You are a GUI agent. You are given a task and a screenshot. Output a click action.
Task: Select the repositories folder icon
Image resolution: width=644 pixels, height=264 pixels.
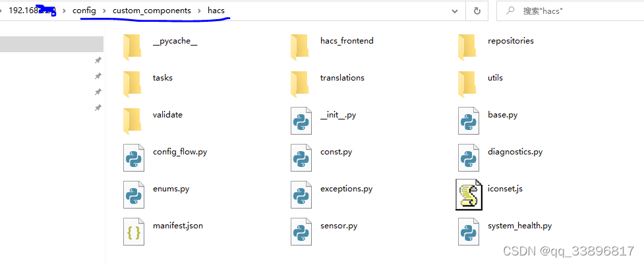coord(467,48)
